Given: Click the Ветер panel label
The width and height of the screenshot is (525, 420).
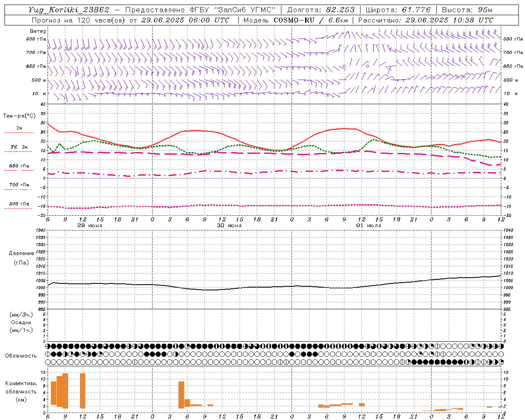Looking at the screenshot, I should [x=38, y=31].
